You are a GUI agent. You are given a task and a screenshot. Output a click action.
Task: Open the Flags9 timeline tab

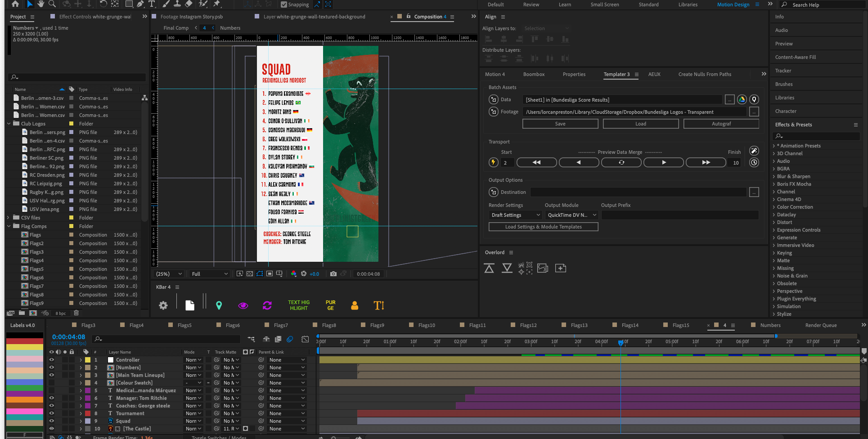(x=377, y=325)
